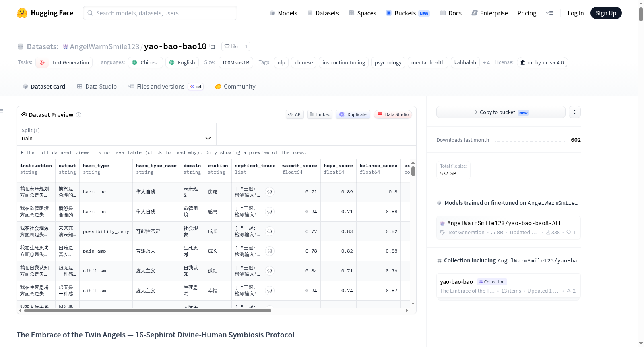Viewport: 644px width, 347px height.
Task: Click the Text Generation task tag
Action: point(64,62)
